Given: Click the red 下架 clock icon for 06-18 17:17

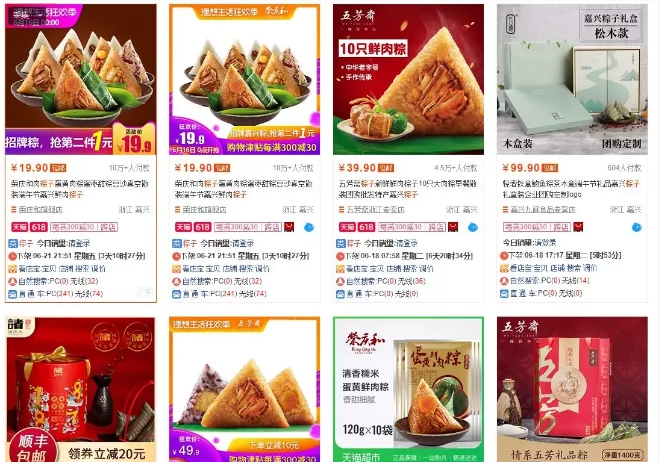Looking at the screenshot, I should coord(504,255).
